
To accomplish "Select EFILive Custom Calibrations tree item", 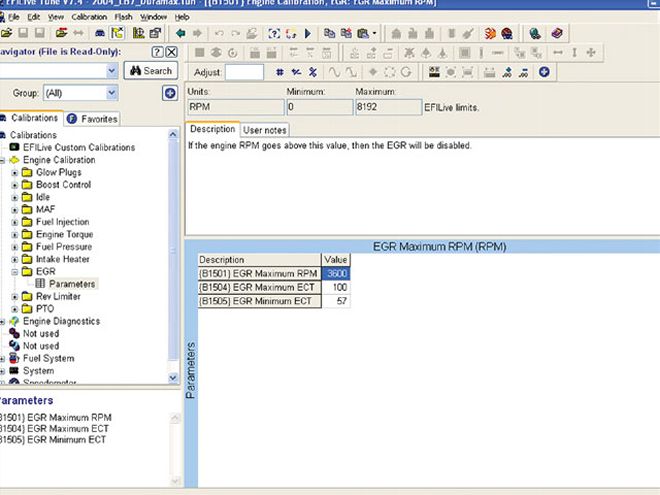I will [79, 147].
